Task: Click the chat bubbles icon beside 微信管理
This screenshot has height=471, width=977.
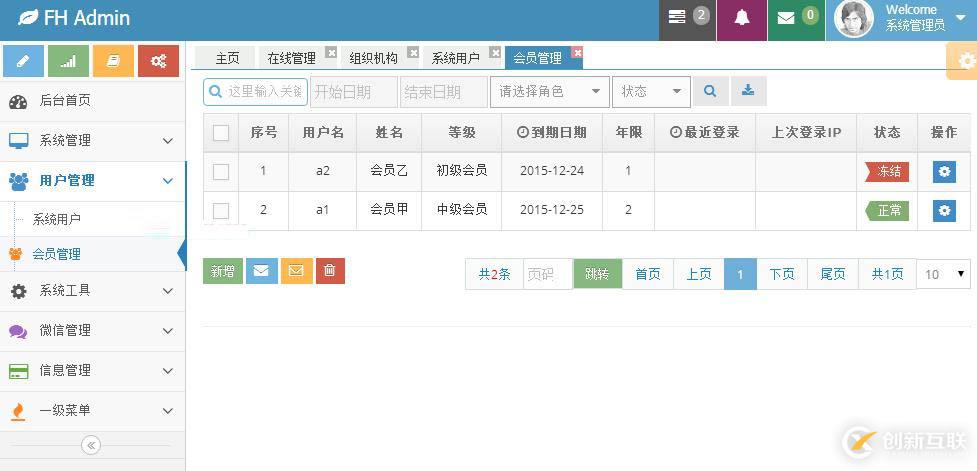Action: 18,331
